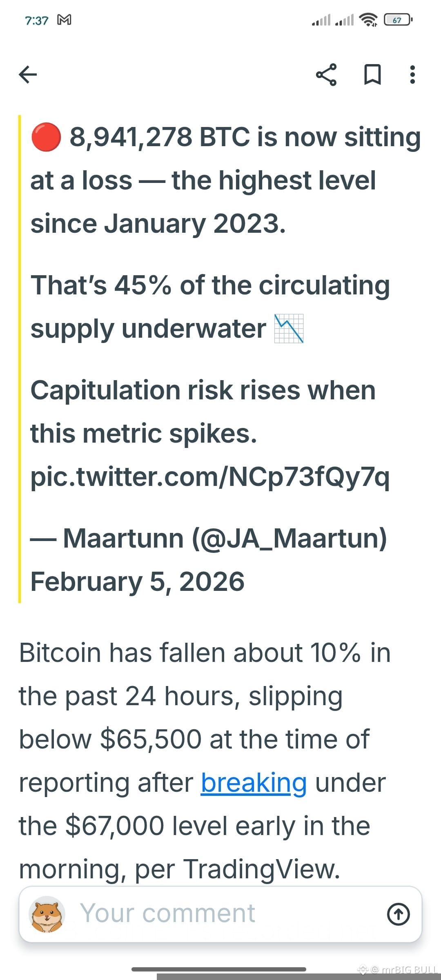Tap the share icon in the header
441x980 pixels.
coord(326,75)
